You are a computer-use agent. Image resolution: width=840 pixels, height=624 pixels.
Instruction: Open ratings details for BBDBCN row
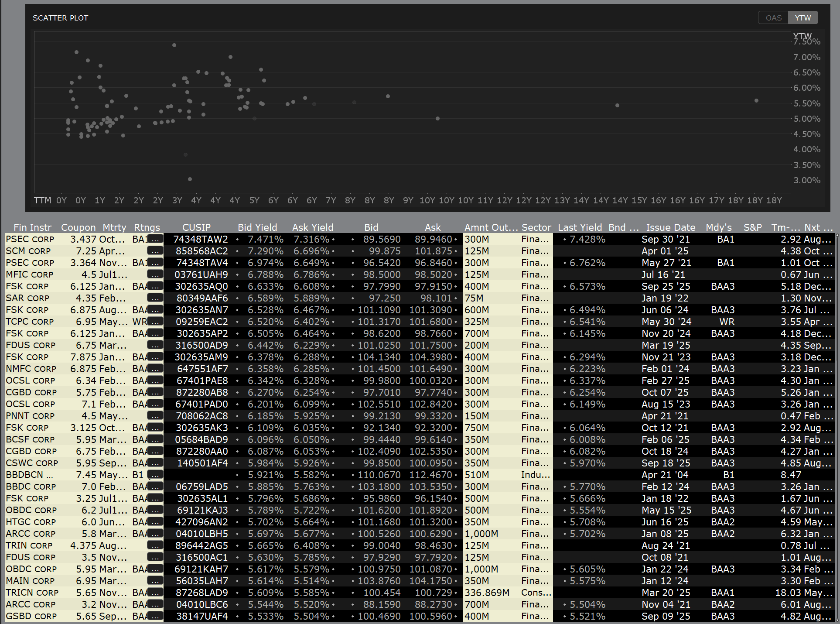pyautogui.click(x=155, y=475)
